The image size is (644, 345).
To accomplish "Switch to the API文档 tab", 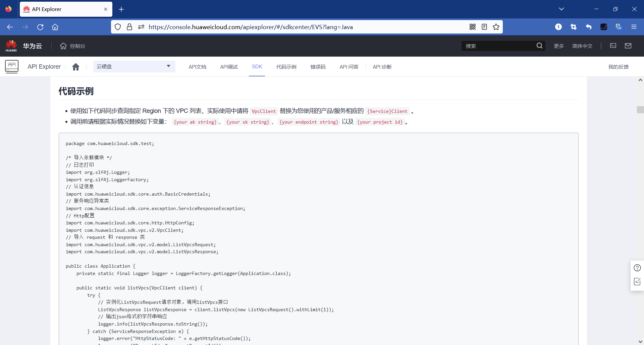I will [198, 67].
